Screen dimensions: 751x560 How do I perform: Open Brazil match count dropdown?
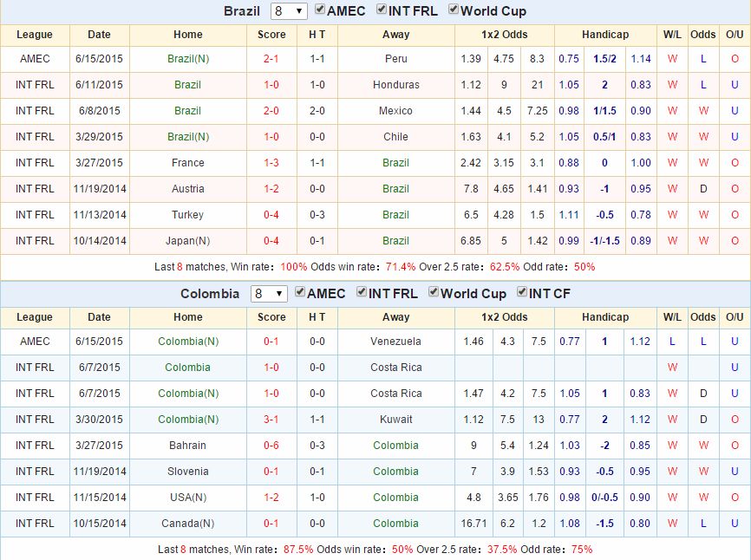point(288,11)
